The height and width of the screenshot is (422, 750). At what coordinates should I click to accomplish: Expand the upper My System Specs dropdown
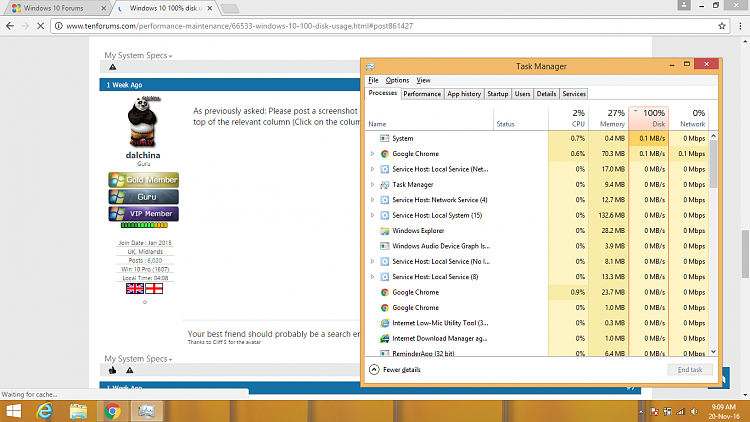click(138, 56)
